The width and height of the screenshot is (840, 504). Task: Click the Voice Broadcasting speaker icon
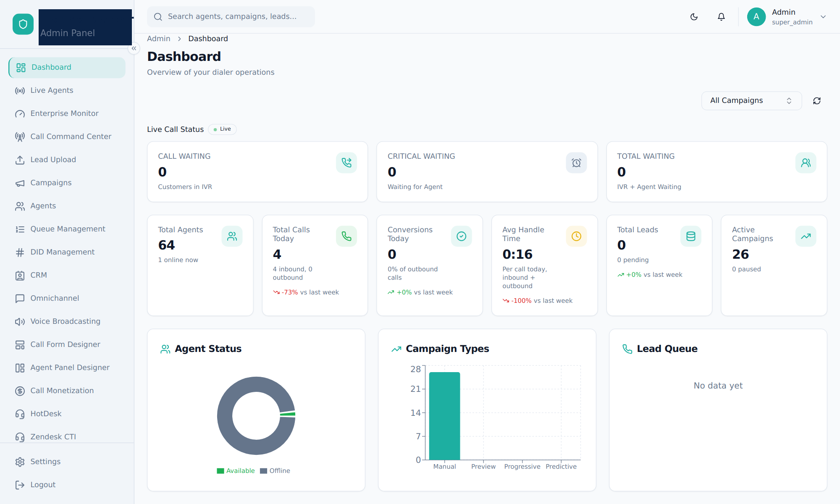[20, 322]
